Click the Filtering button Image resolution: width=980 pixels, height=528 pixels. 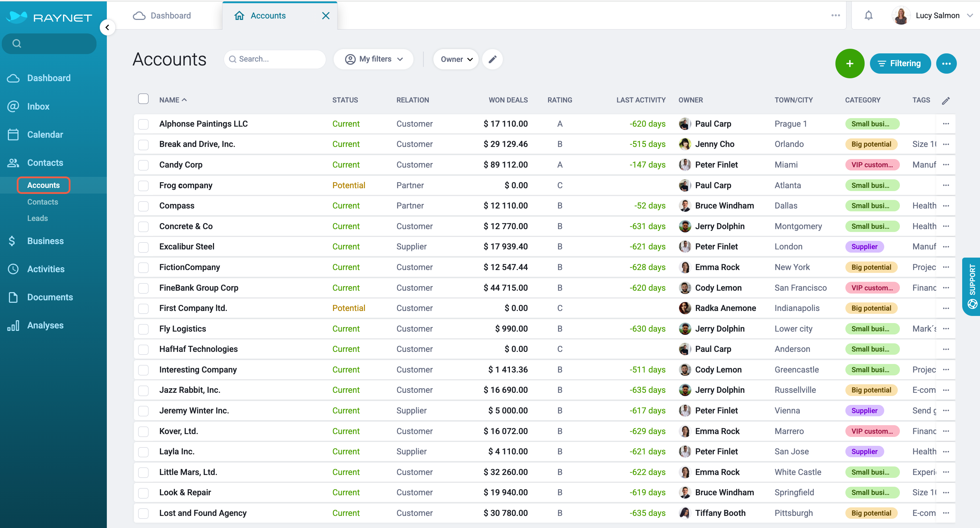point(900,63)
